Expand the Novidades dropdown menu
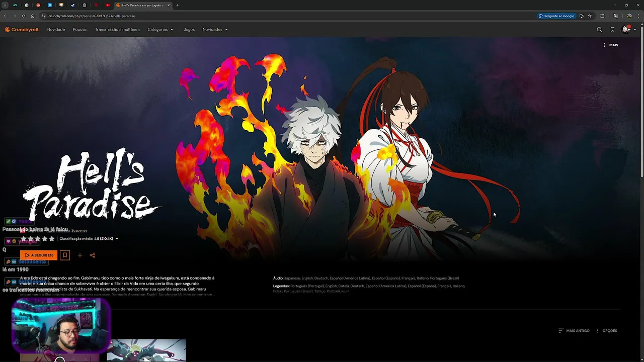Screen dimensions: 644x362 click(215, 30)
